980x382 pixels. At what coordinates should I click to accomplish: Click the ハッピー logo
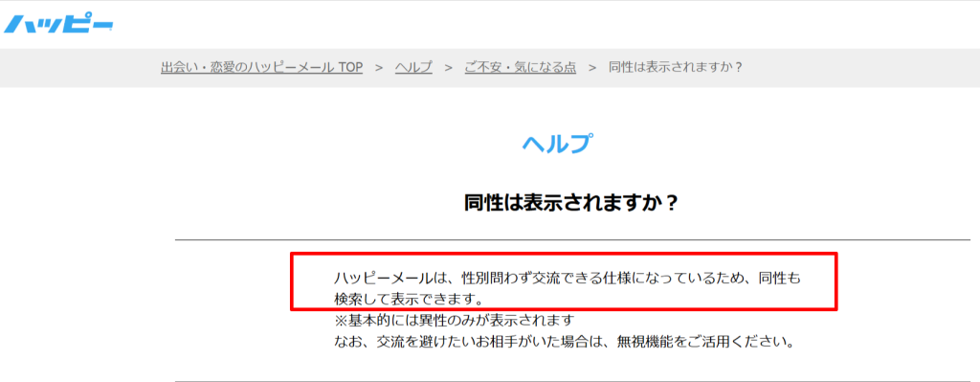coord(58,24)
